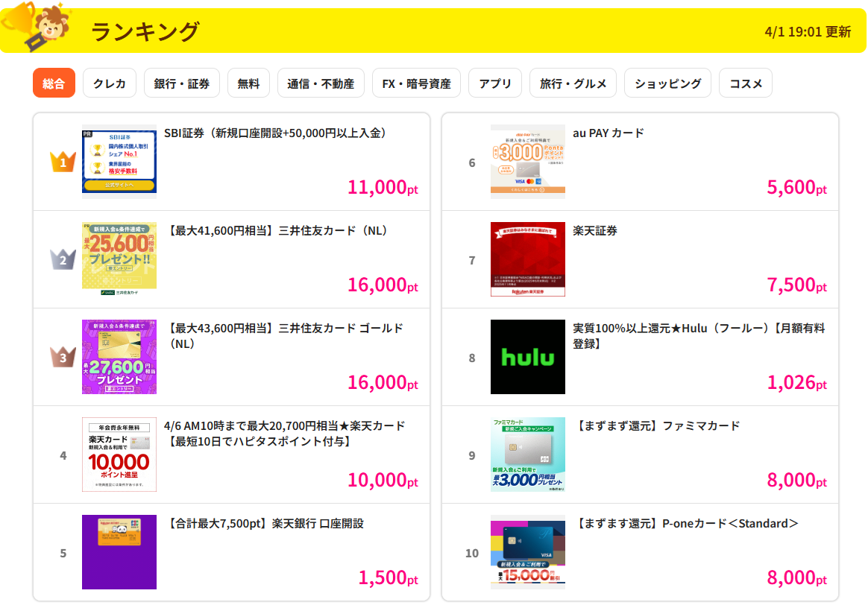Select the 無料 tab
The width and height of the screenshot is (868, 608).
(x=248, y=83)
